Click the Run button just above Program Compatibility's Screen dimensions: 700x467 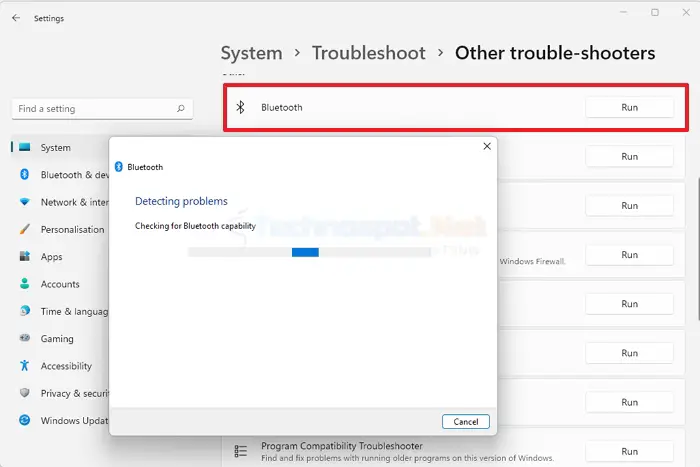click(x=629, y=402)
